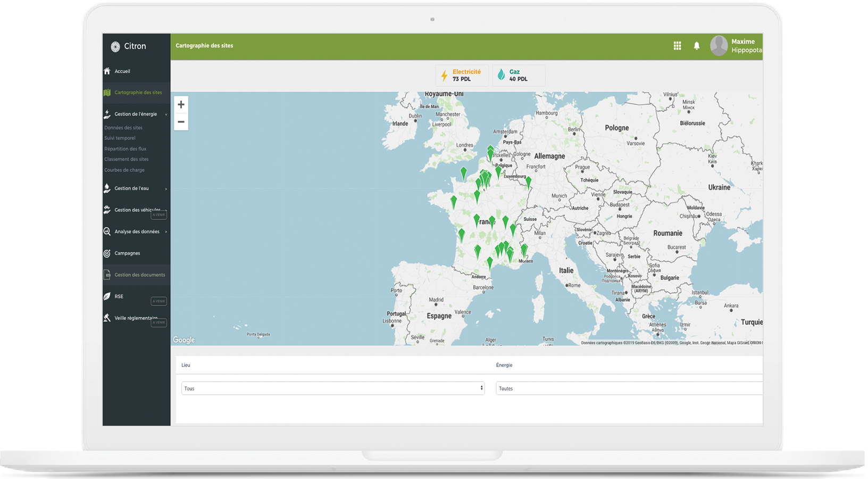Select the Analyse des données magnifier icon
The width and height of the screenshot is (868, 479).
[108, 231]
